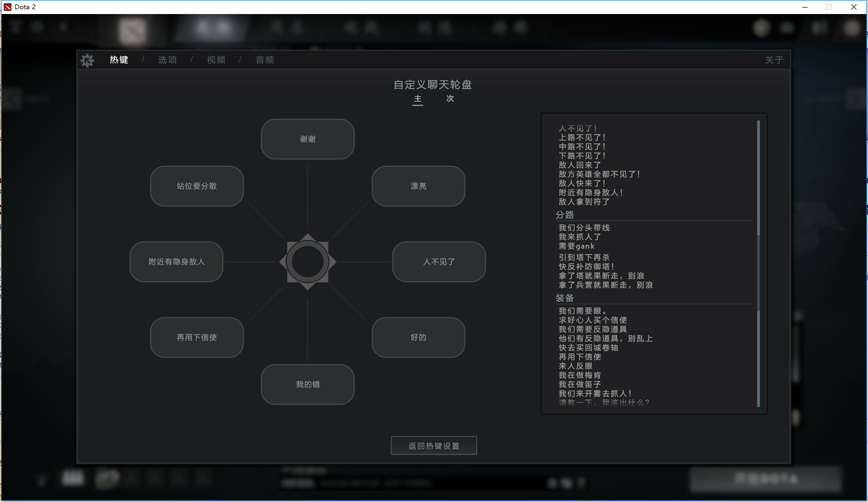Image resolution: width=868 pixels, height=502 pixels.
Task: Select the 站位要分散 wheel slot
Action: (197, 186)
